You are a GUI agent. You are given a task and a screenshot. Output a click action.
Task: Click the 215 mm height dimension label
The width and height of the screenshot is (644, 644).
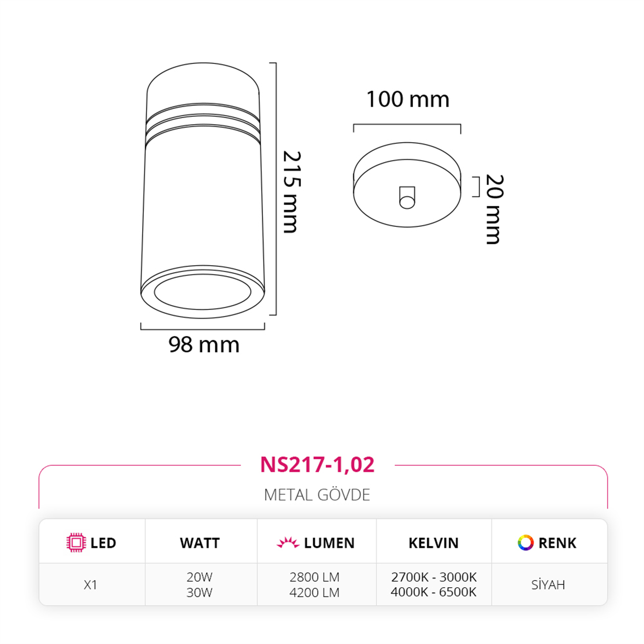pos(292,192)
